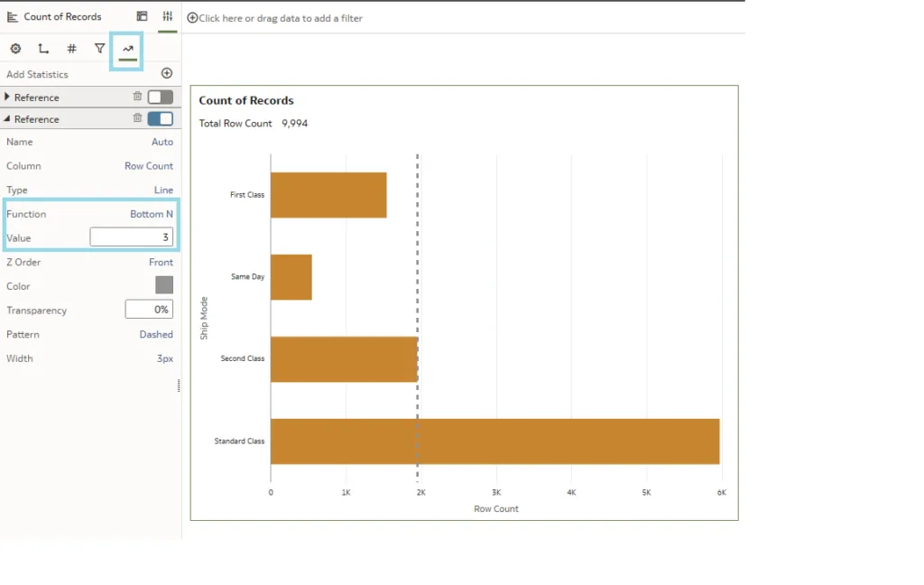Open the Analytics trend-line tab
Viewport: 924px width, 585px height.
128,49
